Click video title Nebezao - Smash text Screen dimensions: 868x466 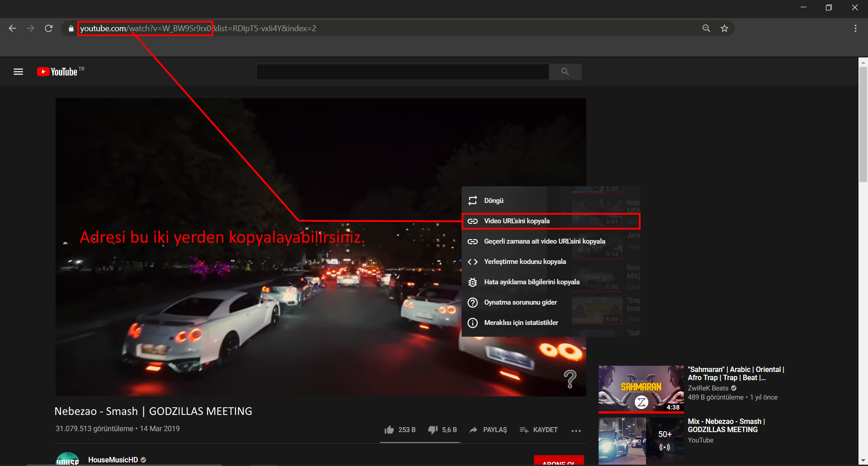coord(153,411)
